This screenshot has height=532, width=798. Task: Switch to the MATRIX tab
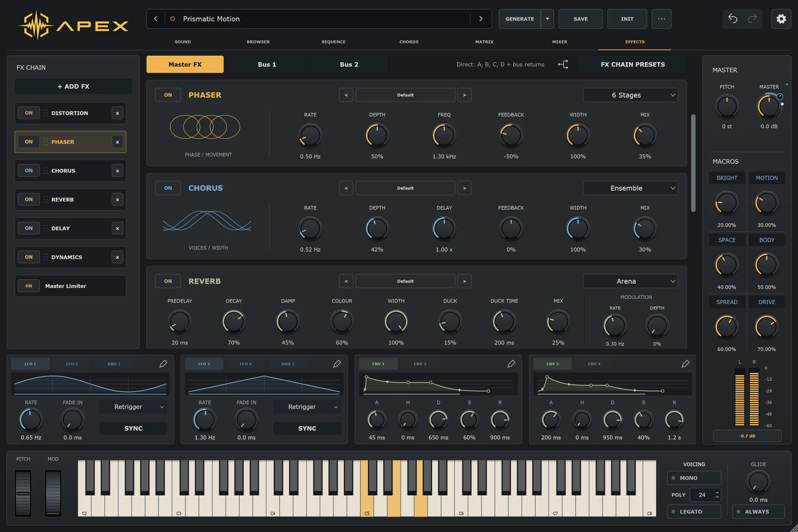(484, 42)
